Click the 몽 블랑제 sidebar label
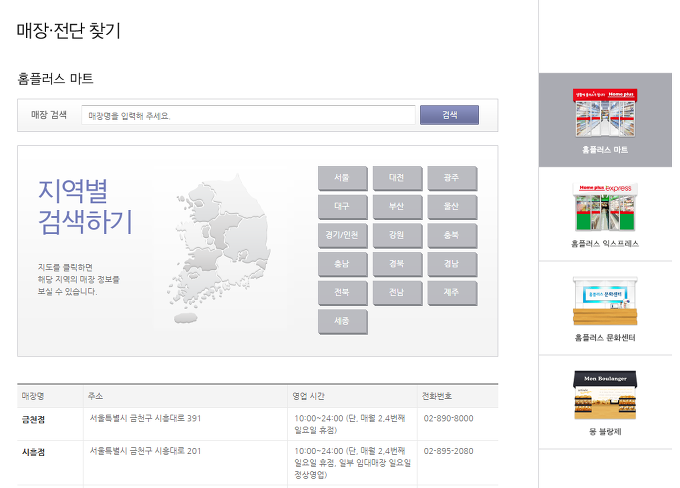680x488 pixels. pos(605,431)
